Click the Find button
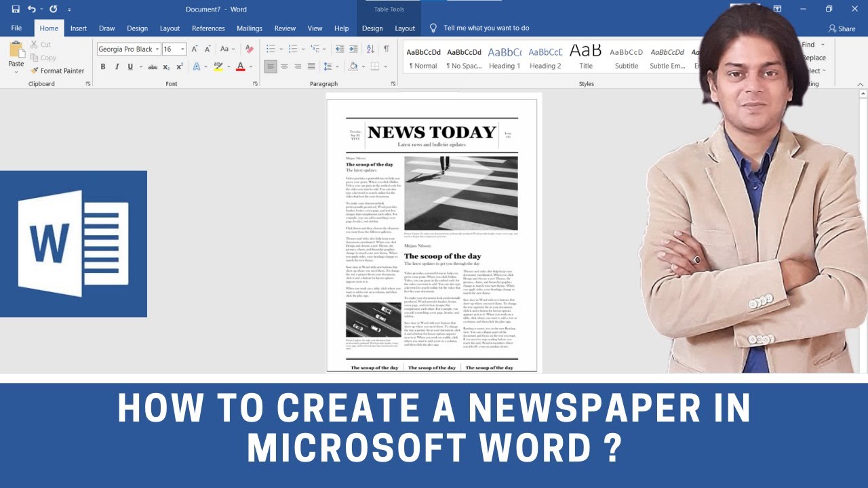 [x=808, y=45]
